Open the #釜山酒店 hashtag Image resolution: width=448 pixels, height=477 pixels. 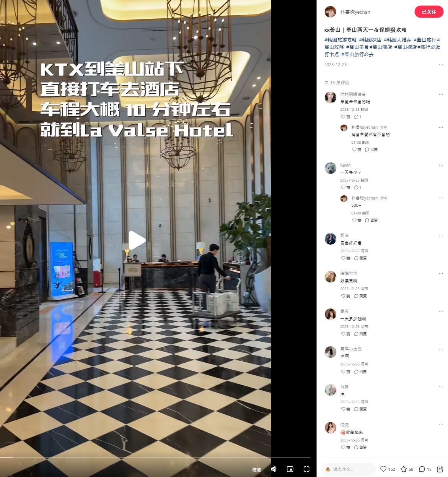(x=381, y=47)
